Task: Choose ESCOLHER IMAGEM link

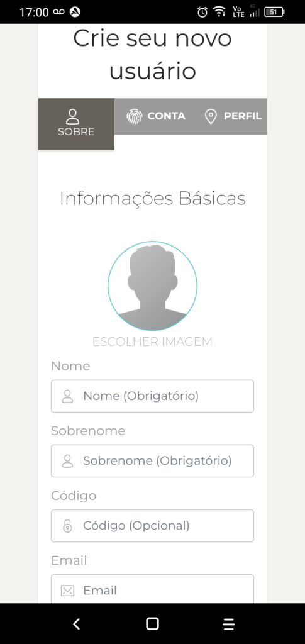Action: pyautogui.click(x=152, y=341)
